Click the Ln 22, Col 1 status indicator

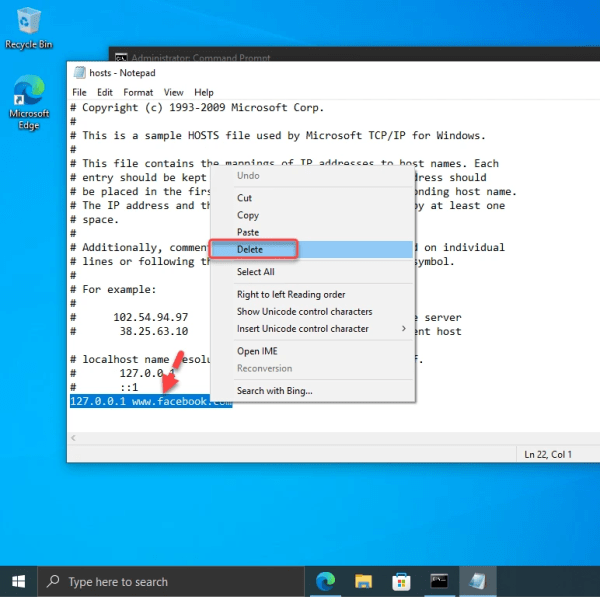548,454
